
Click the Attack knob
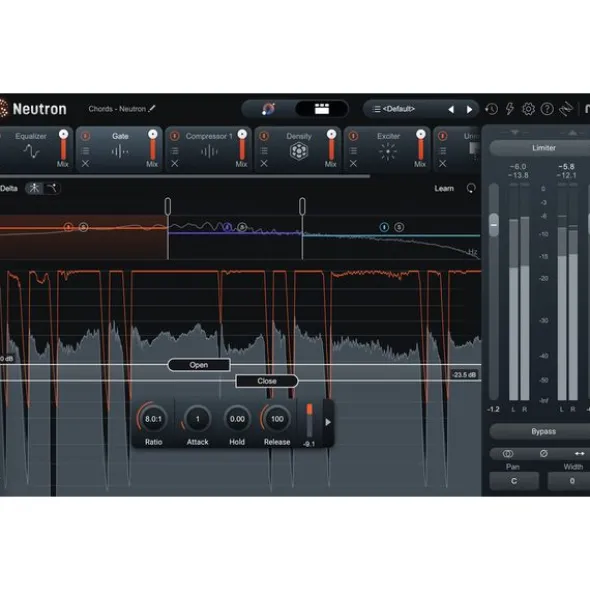(x=198, y=419)
